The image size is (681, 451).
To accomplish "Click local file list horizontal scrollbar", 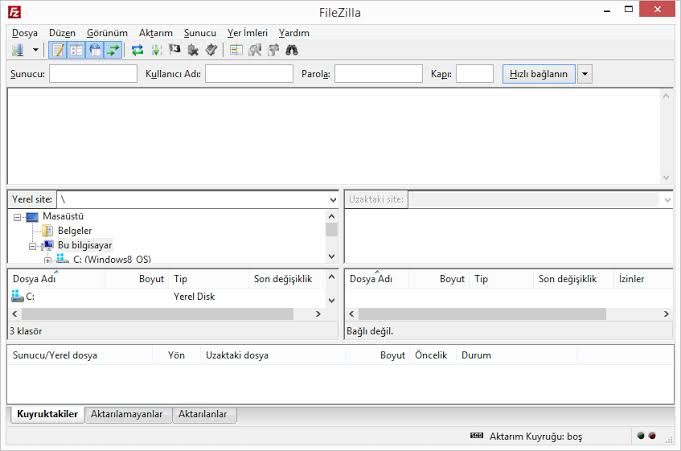I will [157, 314].
